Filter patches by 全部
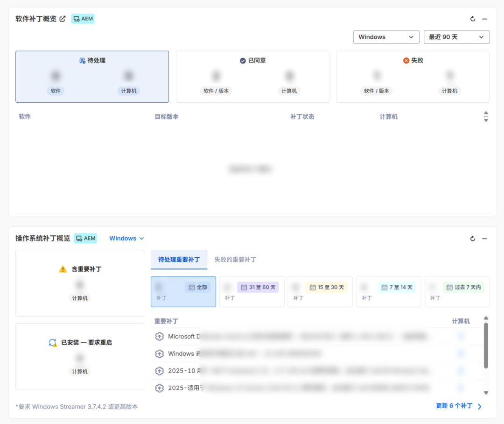The width and height of the screenshot is (504, 424). pyautogui.click(x=183, y=292)
